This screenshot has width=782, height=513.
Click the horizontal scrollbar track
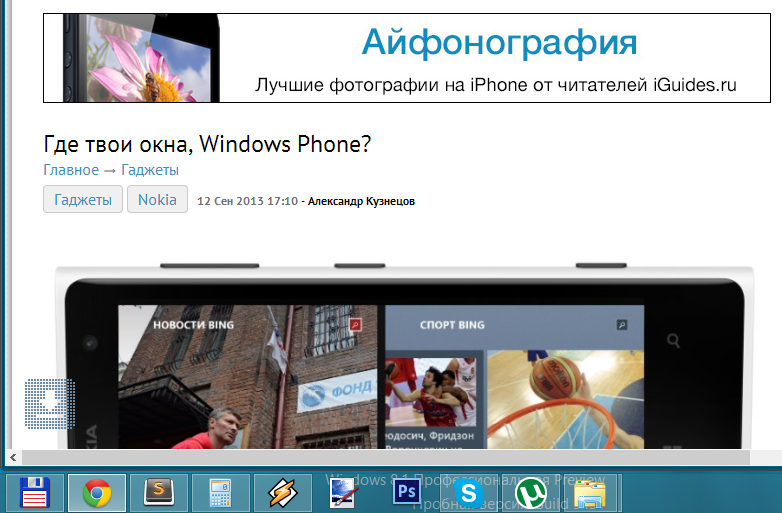[386, 457]
